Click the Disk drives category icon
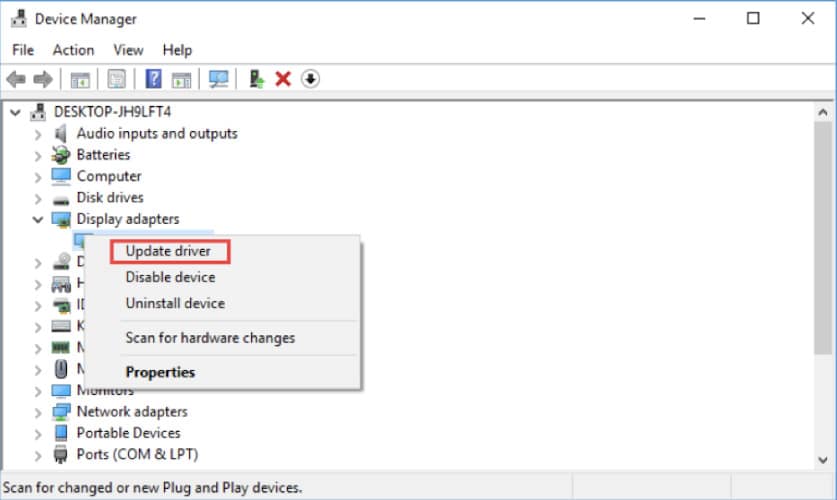This screenshot has height=500, width=837. 61,201
